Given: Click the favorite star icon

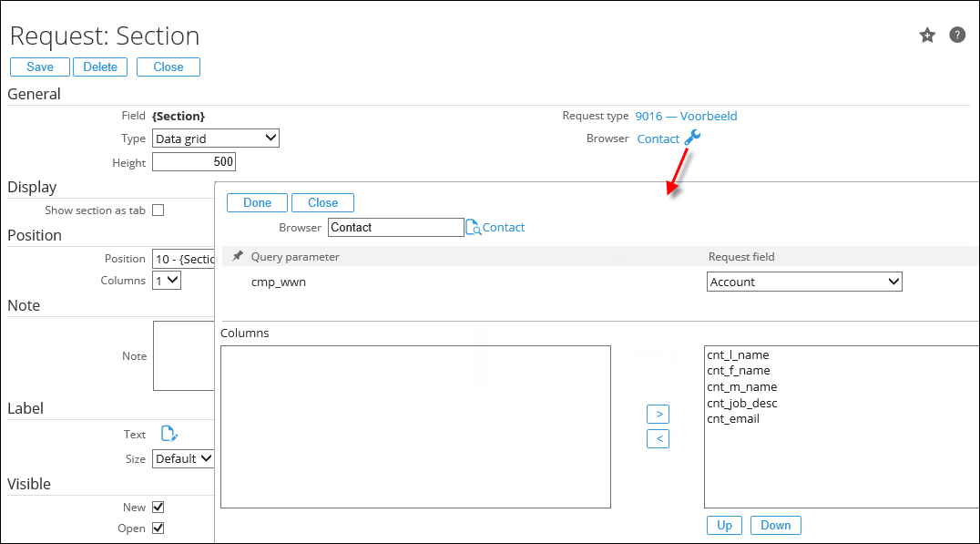Looking at the screenshot, I should pos(927,36).
